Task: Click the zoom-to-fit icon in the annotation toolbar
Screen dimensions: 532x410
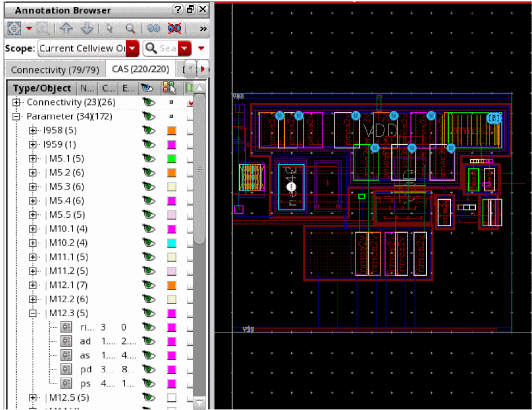Action: coord(14,28)
